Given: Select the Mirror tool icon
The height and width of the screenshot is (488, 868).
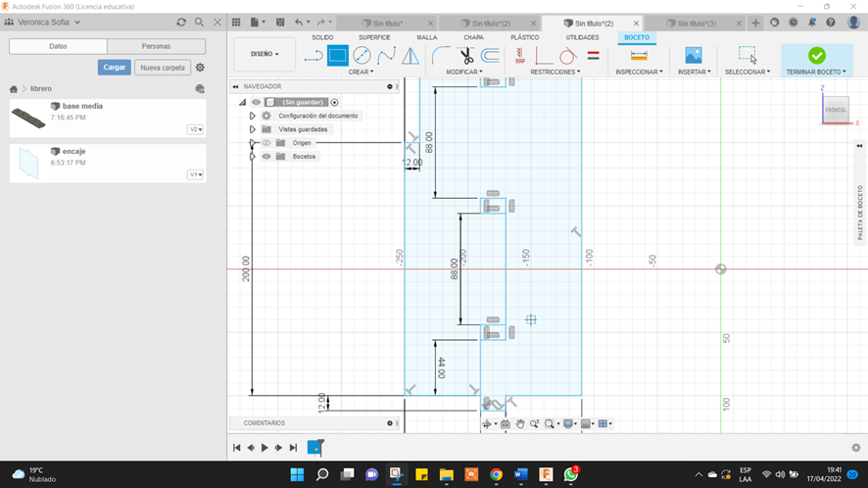Looking at the screenshot, I should [x=410, y=56].
